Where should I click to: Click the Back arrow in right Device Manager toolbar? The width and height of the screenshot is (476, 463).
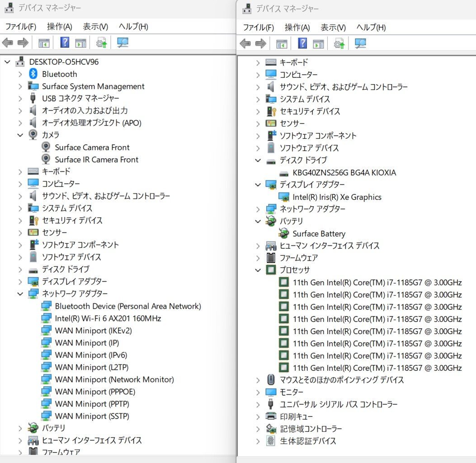click(245, 44)
